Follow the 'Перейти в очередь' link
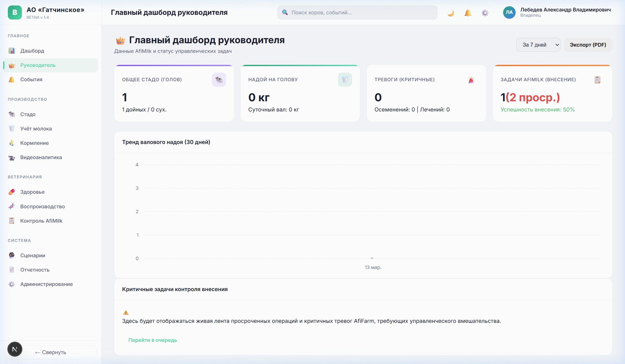The width and height of the screenshot is (625, 364). point(153,340)
